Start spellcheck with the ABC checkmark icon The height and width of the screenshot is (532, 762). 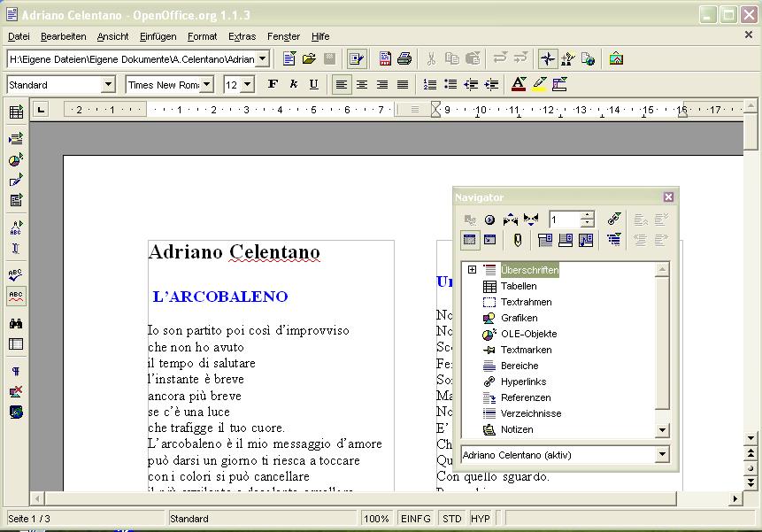(x=16, y=275)
